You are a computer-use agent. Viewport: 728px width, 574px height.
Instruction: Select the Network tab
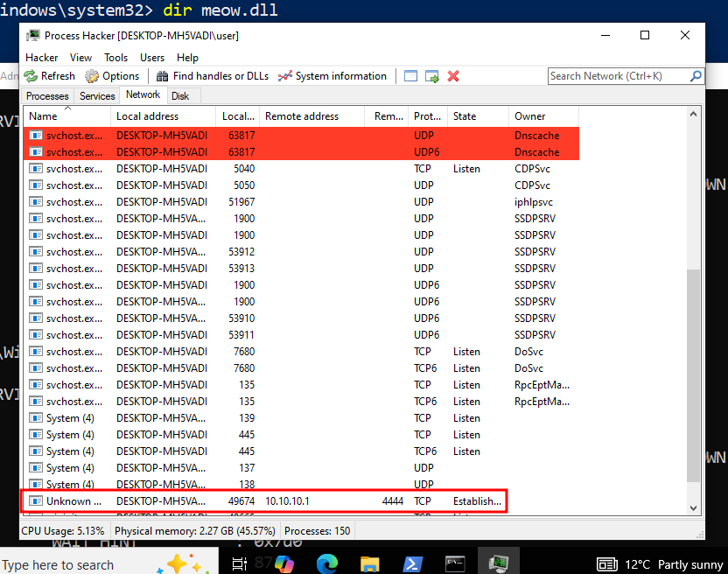(x=143, y=94)
